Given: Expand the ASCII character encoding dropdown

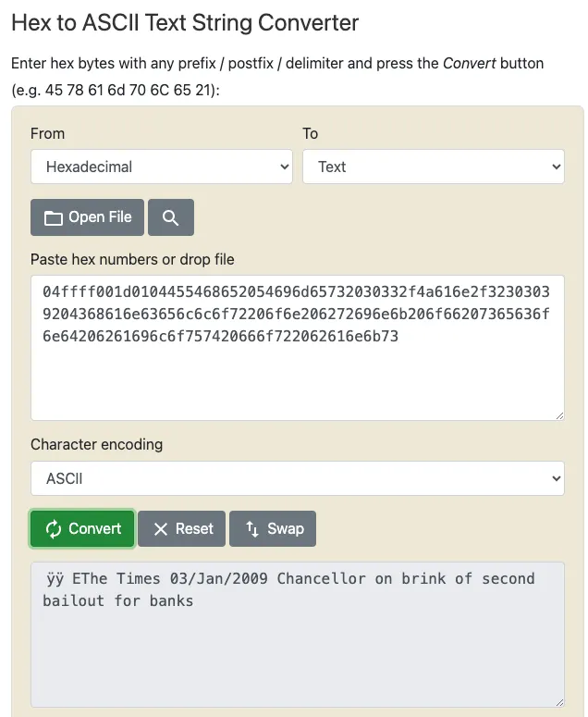Looking at the screenshot, I should click(x=298, y=478).
